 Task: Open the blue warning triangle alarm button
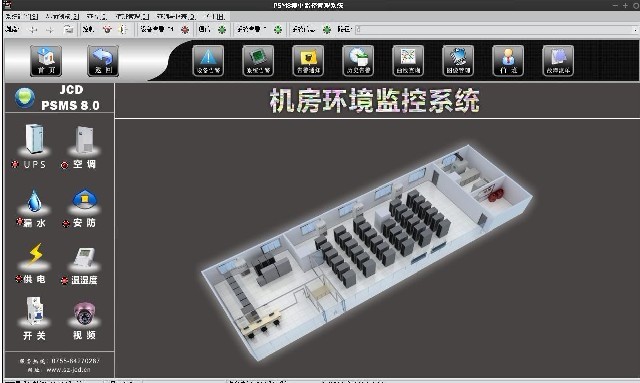tap(208, 61)
